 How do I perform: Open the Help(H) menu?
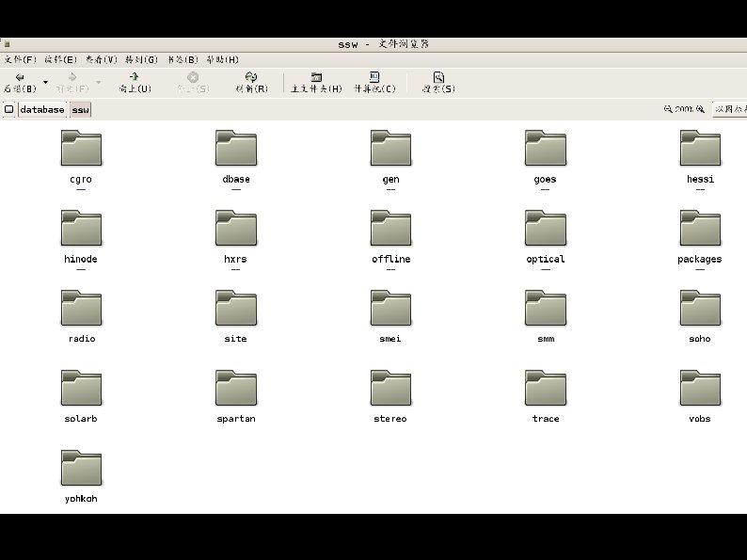click(x=222, y=59)
